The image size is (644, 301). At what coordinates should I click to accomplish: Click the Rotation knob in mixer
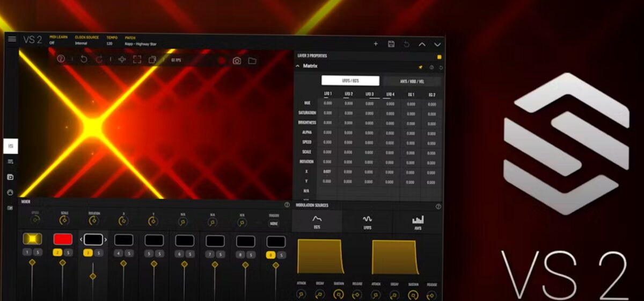point(94,221)
